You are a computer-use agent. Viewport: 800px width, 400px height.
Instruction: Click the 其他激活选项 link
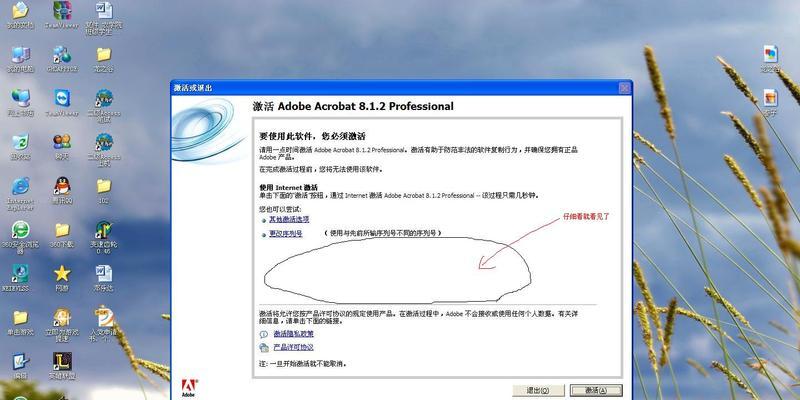[x=289, y=219]
